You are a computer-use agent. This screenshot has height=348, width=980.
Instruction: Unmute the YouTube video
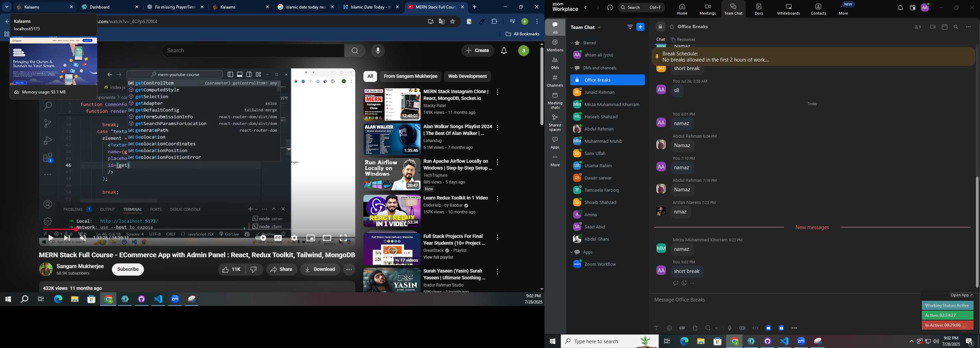83,238
